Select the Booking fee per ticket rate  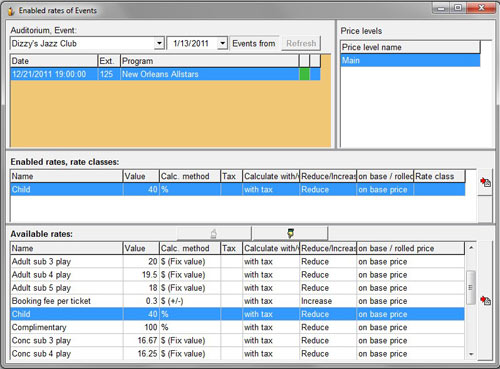click(237, 301)
